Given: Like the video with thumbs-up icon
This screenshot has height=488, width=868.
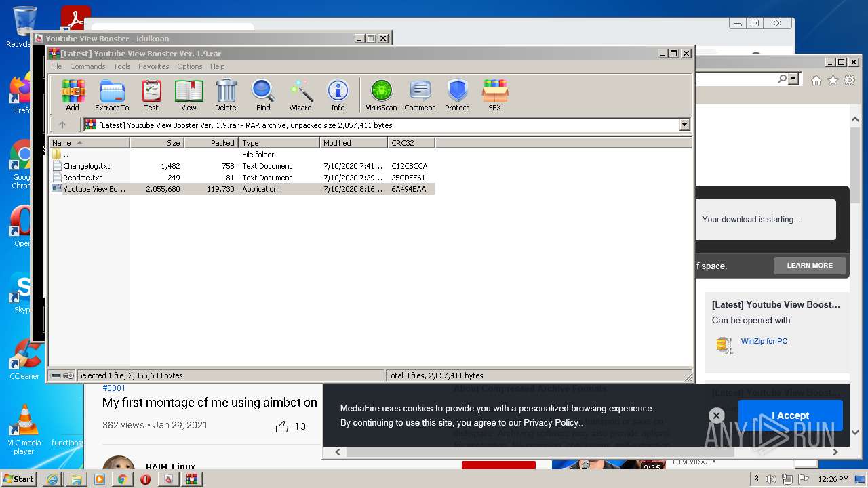Looking at the screenshot, I should [282, 426].
